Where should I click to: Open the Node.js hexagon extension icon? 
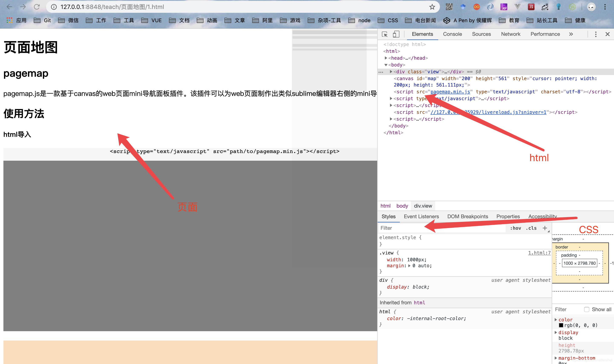pos(572,7)
